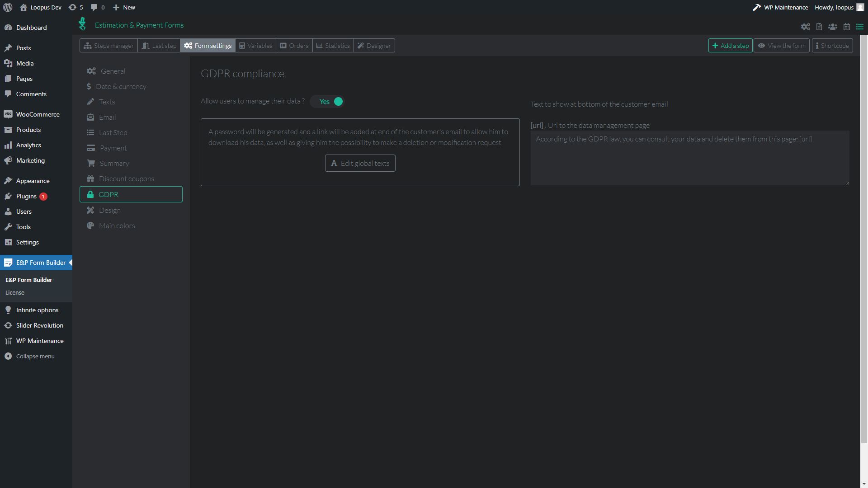
Task: Switch to the Designer tab
Action: (374, 46)
